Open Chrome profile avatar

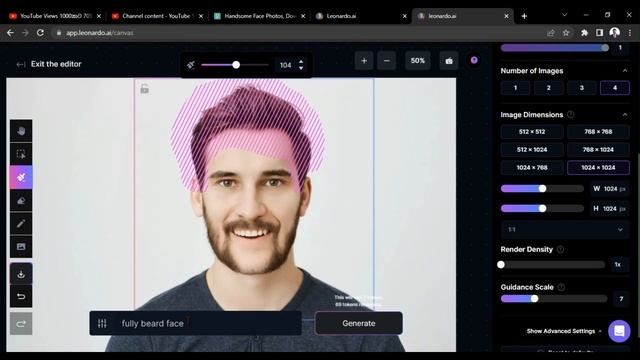(615, 33)
